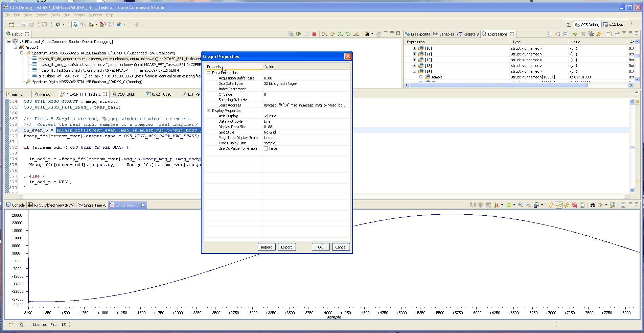The height and width of the screenshot is (333, 644).
Task: Close the Single Time -1 graph tab
Action: coord(143,205)
